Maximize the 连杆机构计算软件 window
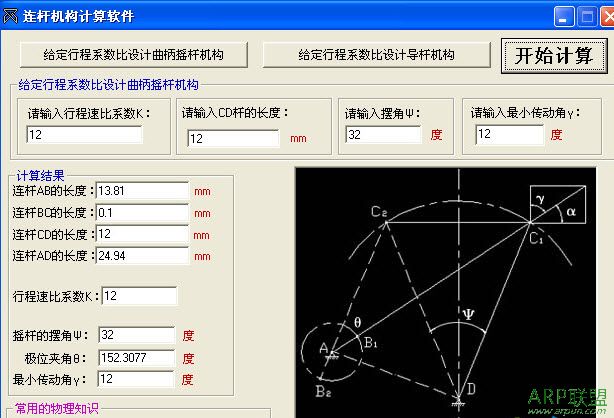The image size is (614, 418). (587, 17)
